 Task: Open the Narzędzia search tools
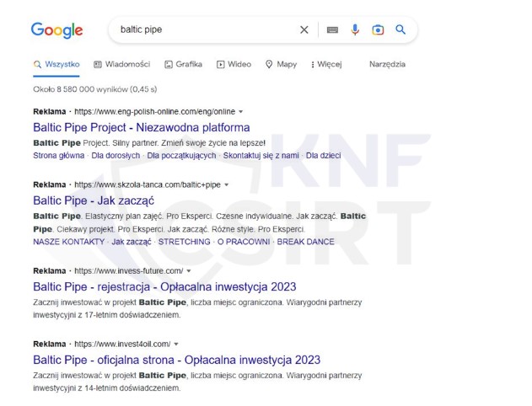coord(387,64)
